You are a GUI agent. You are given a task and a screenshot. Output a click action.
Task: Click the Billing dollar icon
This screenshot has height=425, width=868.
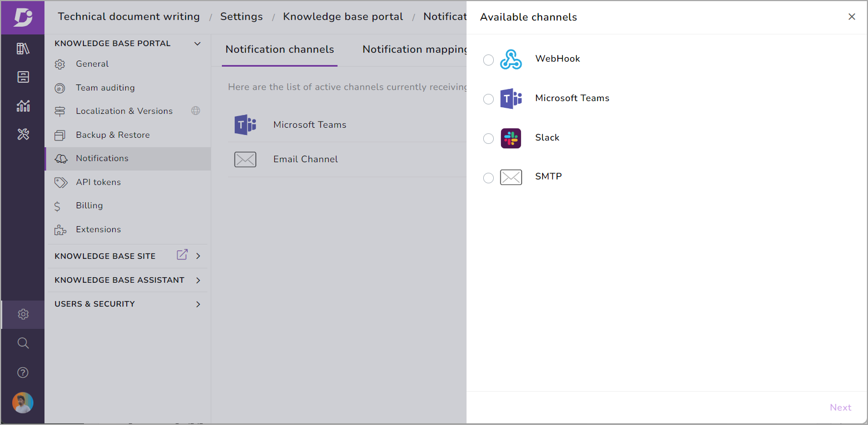[x=57, y=206]
